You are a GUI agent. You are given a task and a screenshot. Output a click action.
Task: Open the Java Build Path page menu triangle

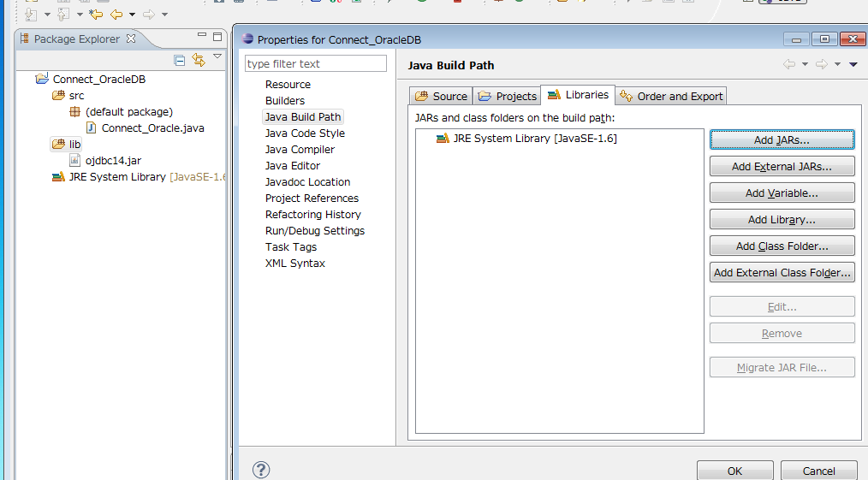853,65
